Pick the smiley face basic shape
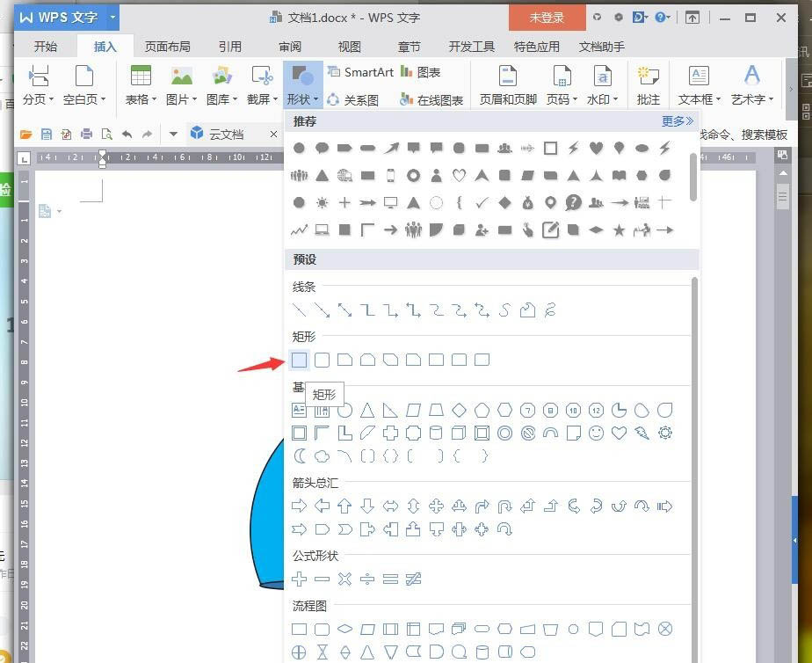Image resolution: width=812 pixels, height=663 pixels. coord(597,433)
